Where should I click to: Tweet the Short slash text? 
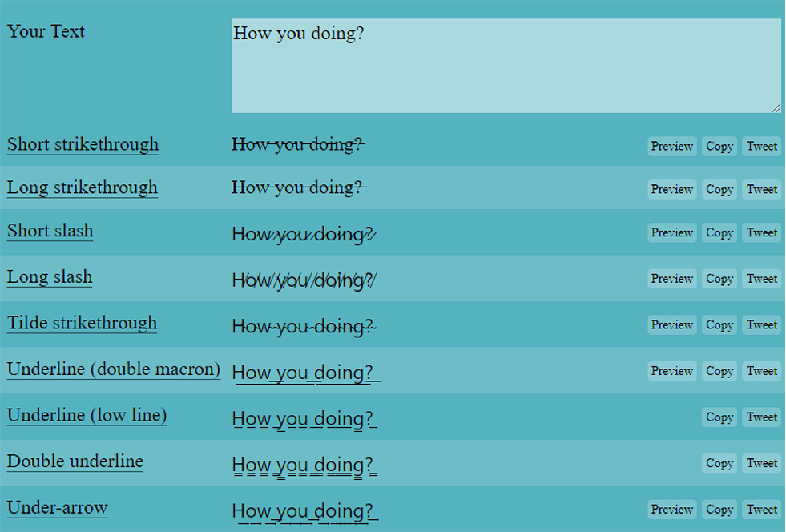(x=762, y=232)
